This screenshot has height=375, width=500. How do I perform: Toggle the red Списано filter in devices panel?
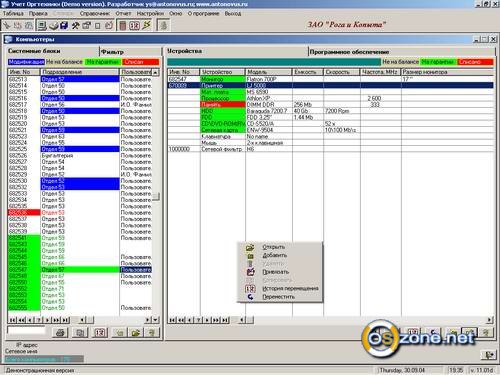475,62
